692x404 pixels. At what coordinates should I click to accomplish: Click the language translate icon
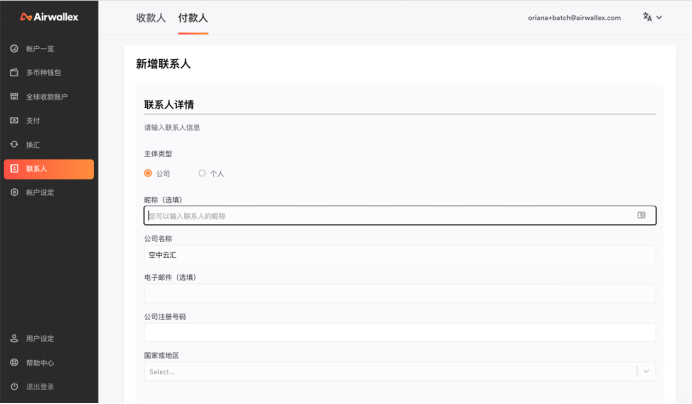[x=647, y=17]
